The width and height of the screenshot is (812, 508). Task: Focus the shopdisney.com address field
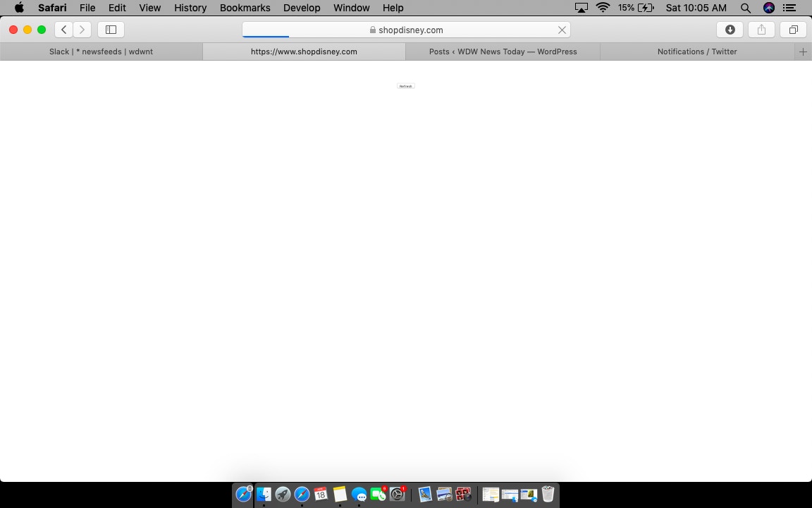(x=407, y=30)
